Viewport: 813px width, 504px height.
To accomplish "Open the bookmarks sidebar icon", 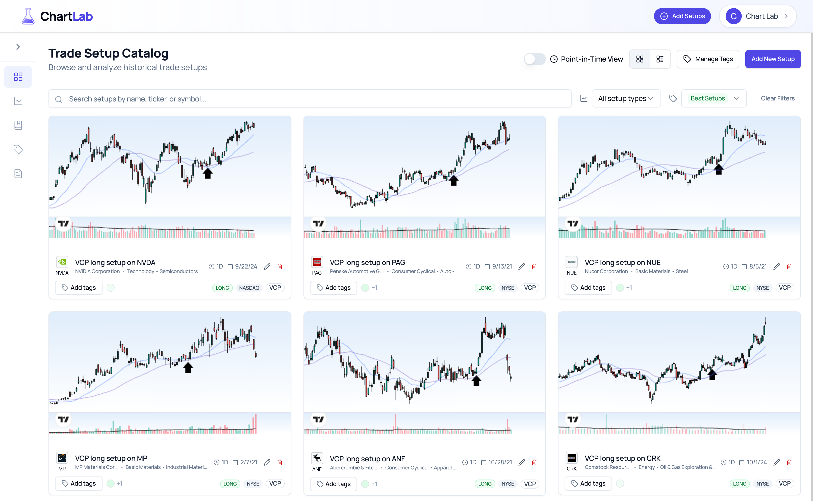I will coord(18,125).
